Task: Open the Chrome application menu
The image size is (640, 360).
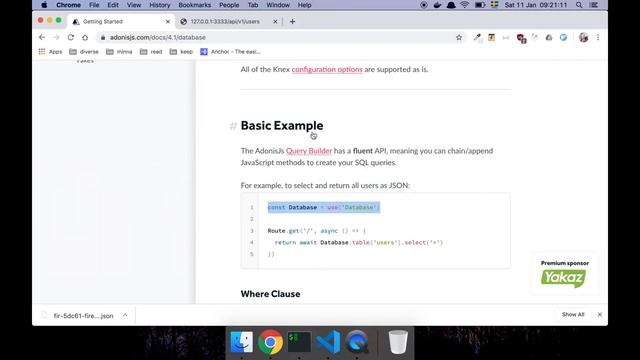Action: point(68,5)
